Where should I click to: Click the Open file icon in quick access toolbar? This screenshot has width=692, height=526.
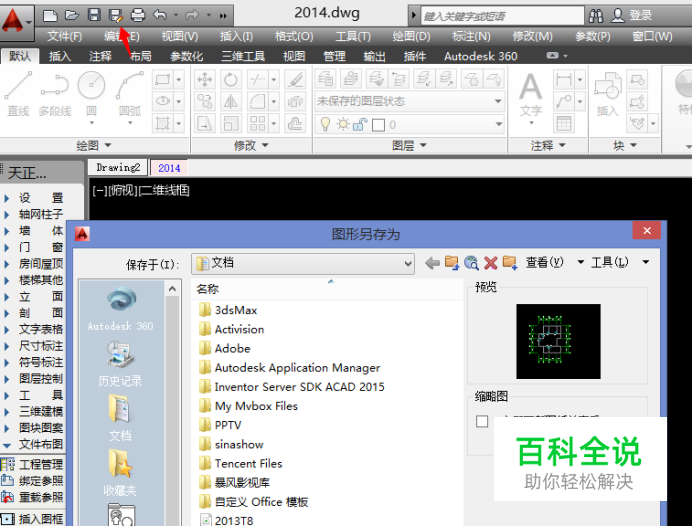pyautogui.click(x=71, y=16)
